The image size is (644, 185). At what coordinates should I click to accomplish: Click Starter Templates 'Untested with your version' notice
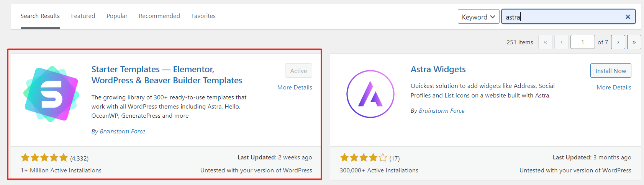pyautogui.click(x=256, y=170)
